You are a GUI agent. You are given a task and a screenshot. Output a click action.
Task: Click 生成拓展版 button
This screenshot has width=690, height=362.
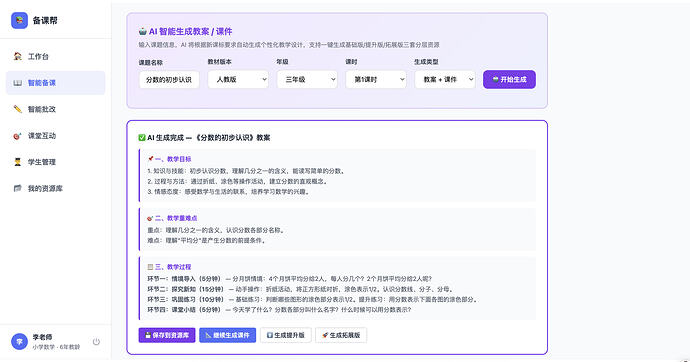[x=341, y=335]
